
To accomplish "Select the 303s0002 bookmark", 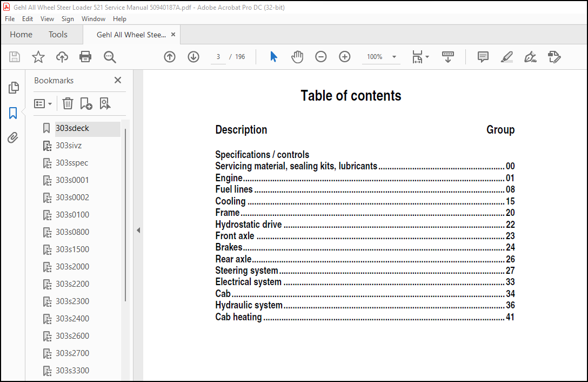I will point(72,197).
